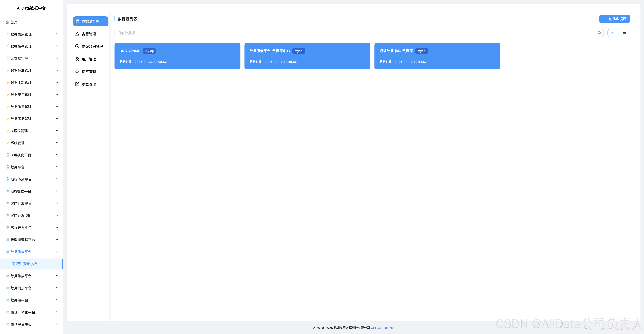Open 告警管理 menu item
Screen dimensions: 644x334
point(90,34)
